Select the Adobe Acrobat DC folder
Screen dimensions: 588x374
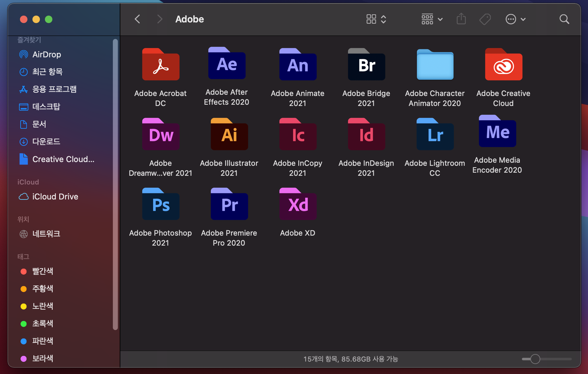coord(161,65)
